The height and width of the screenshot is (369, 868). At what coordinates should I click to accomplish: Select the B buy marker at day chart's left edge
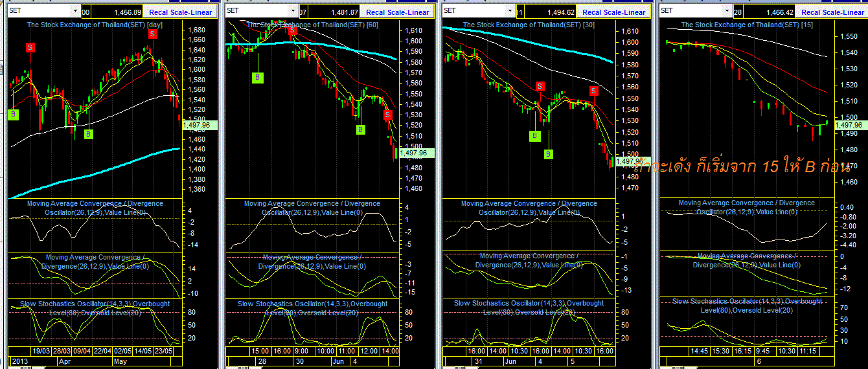[x=13, y=115]
